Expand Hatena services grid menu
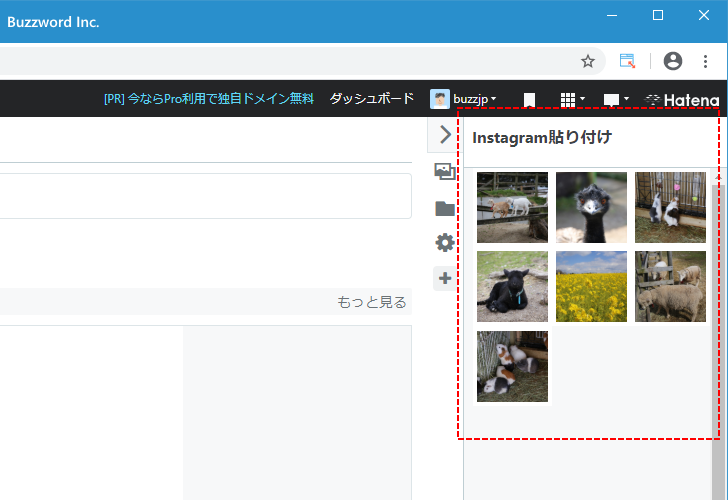Image resolution: width=728 pixels, height=500 pixels. (x=572, y=99)
